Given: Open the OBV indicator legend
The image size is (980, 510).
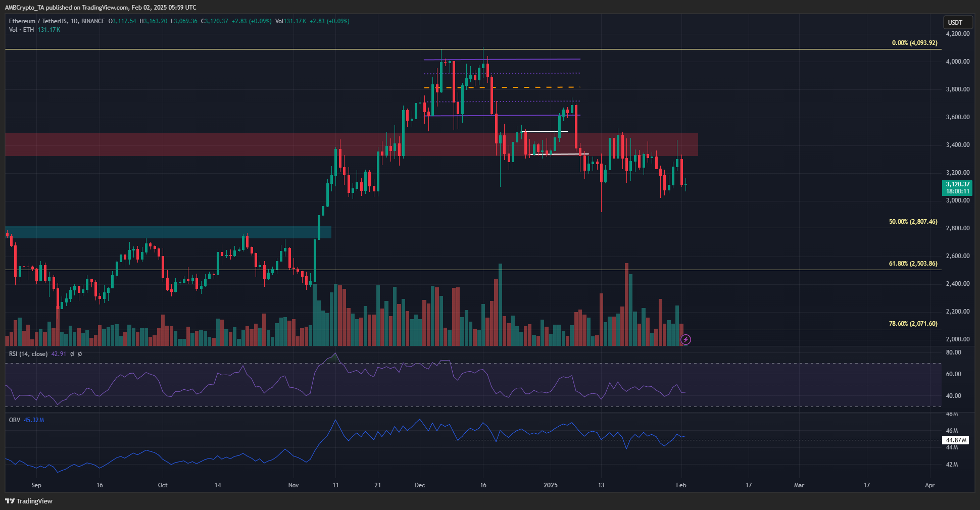Looking at the screenshot, I should click(x=15, y=420).
